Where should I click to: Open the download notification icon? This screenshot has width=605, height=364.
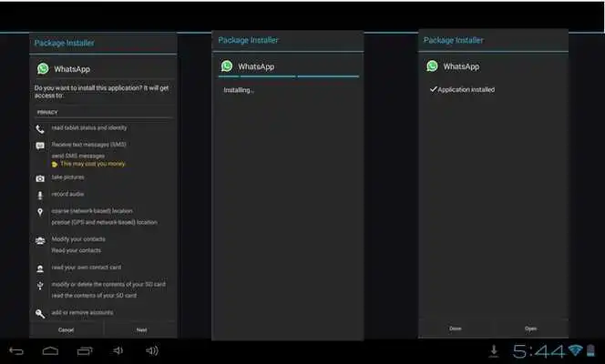click(x=494, y=351)
